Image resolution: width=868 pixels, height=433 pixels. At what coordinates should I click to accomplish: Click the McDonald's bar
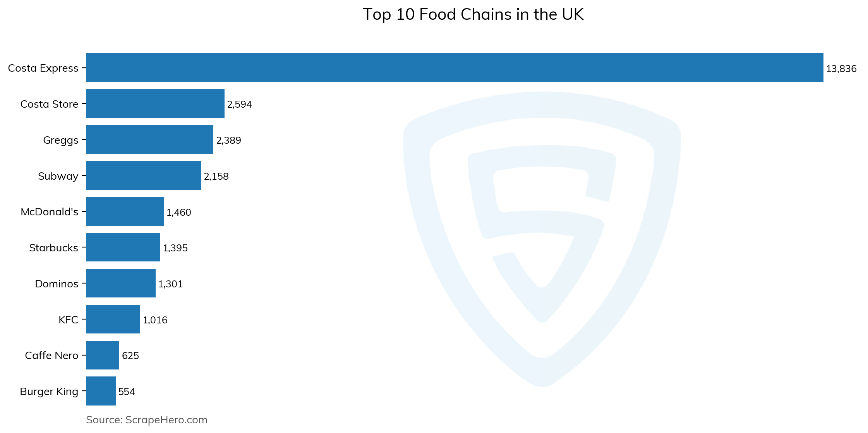pyautogui.click(x=125, y=211)
